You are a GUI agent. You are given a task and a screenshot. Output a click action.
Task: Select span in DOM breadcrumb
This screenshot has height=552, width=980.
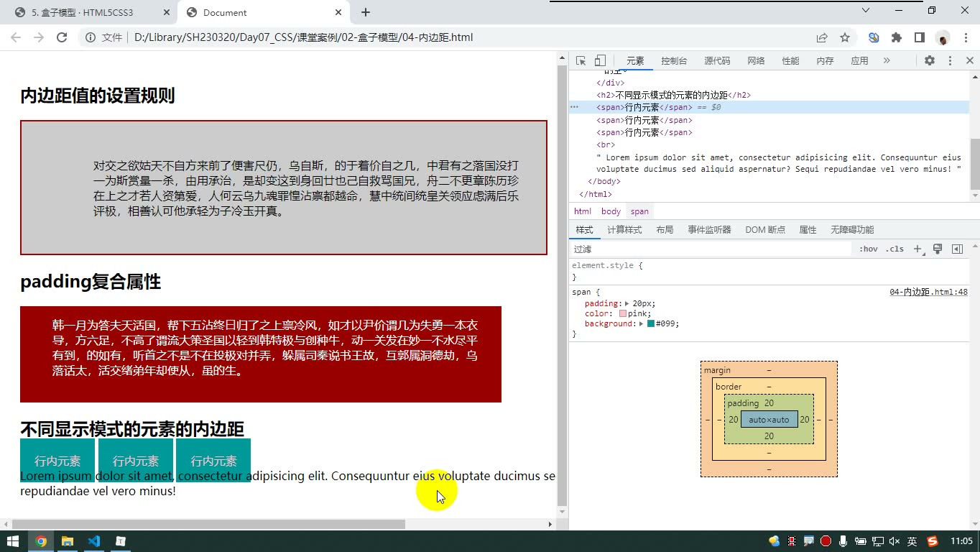coord(639,211)
